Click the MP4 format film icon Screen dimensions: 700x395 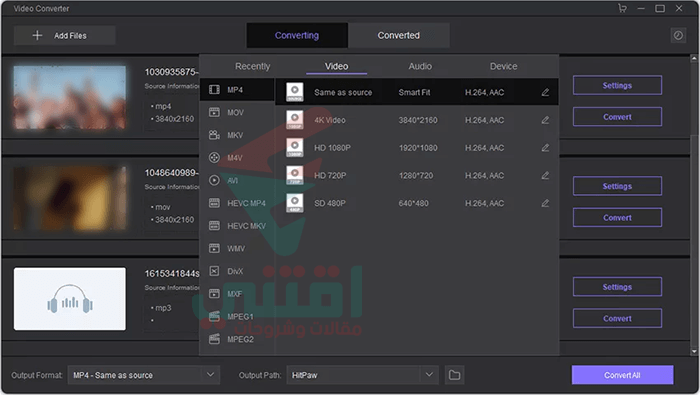[214, 90]
